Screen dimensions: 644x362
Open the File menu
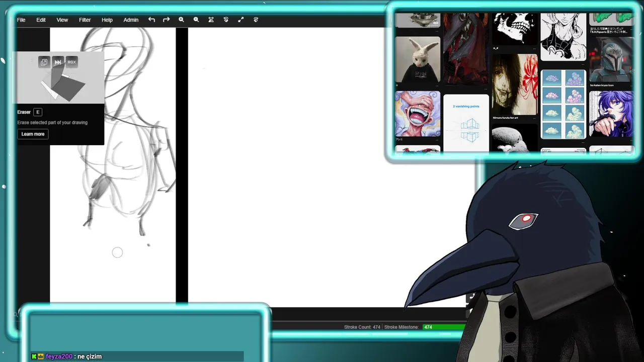pyautogui.click(x=21, y=20)
